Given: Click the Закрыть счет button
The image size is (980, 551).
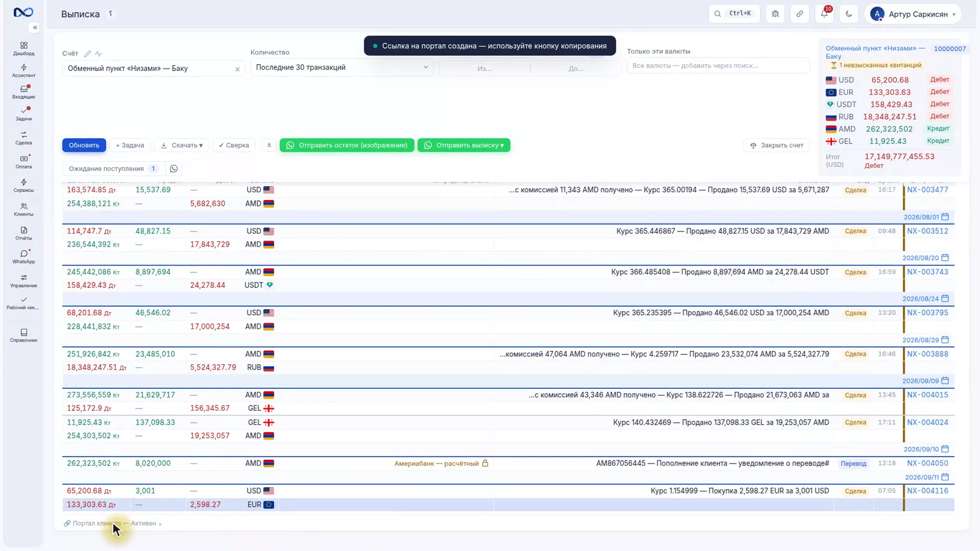Looking at the screenshot, I should pos(777,145).
